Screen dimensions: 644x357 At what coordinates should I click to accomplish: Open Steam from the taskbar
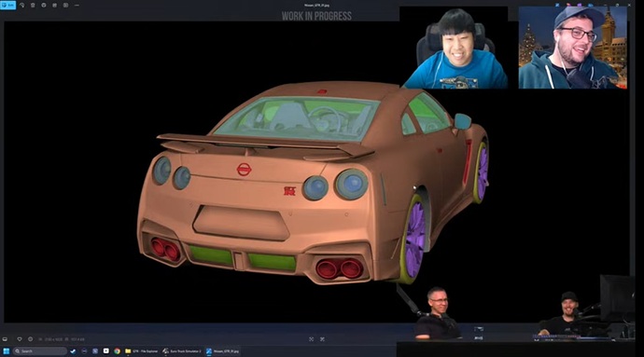tap(73, 351)
